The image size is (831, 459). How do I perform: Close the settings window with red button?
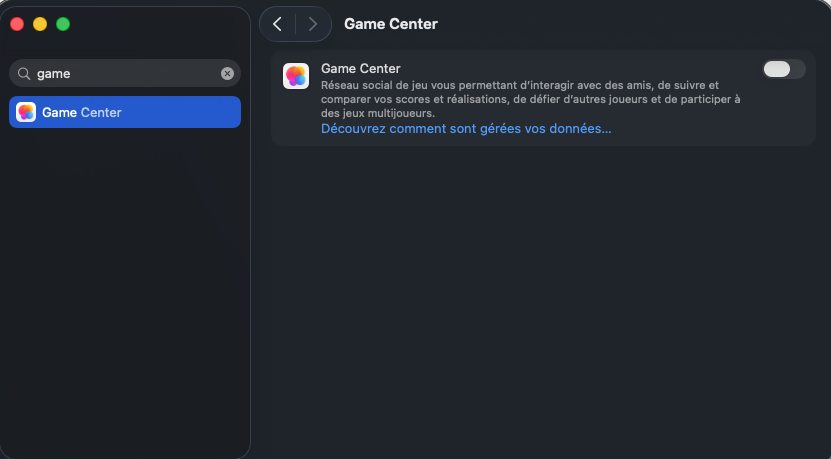click(x=17, y=24)
